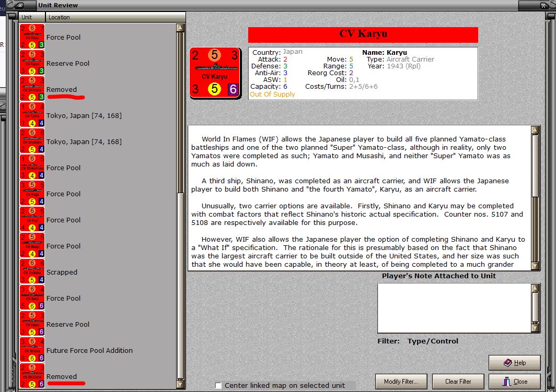Click the description text scroll down arrow
This screenshot has height=392, width=556.
[x=536, y=266]
